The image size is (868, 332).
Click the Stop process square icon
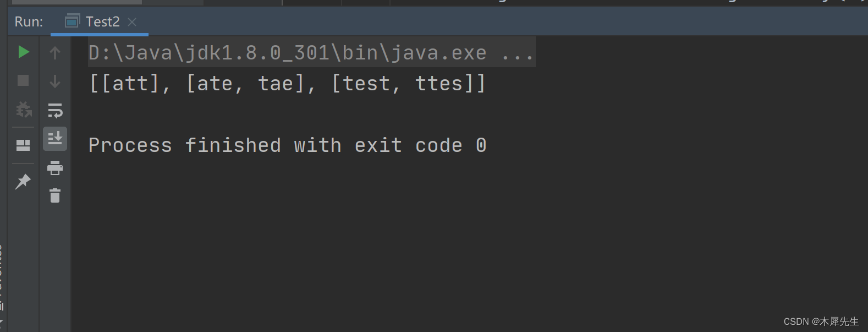tap(23, 80)
